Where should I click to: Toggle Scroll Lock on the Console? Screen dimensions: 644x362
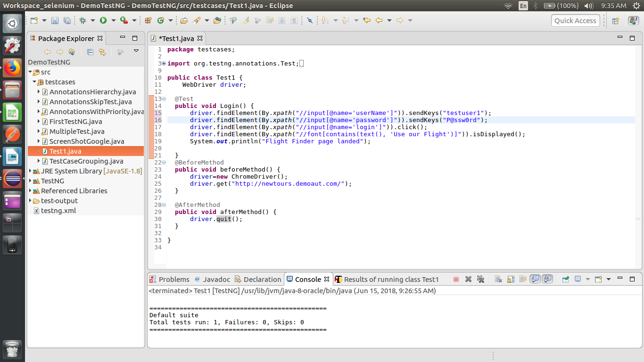coord(511,279)
